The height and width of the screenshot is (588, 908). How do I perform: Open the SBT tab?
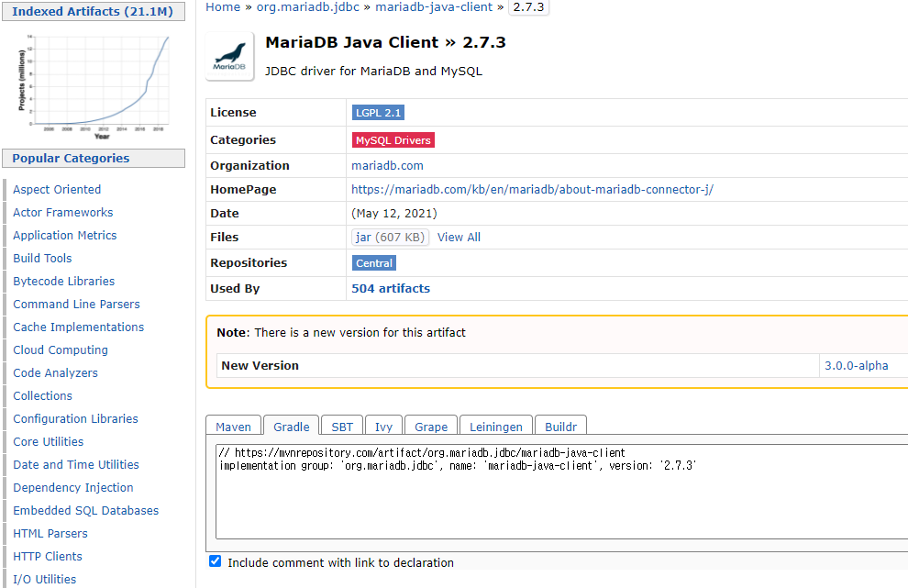pos(342,427)
